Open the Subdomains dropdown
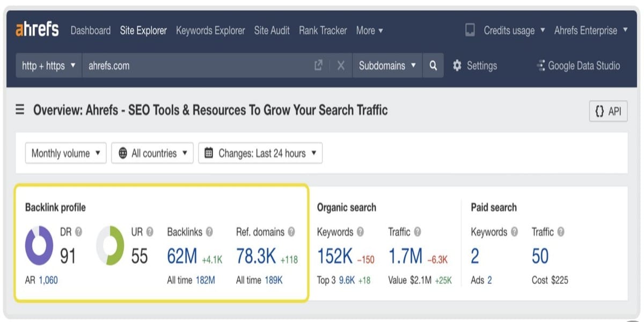Image resolution: width=644 pixels, height=322 pixels. pos(387,65)
